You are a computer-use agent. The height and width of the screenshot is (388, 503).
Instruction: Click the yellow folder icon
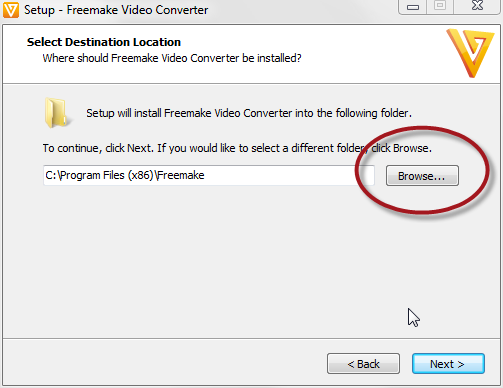point(57,113)
